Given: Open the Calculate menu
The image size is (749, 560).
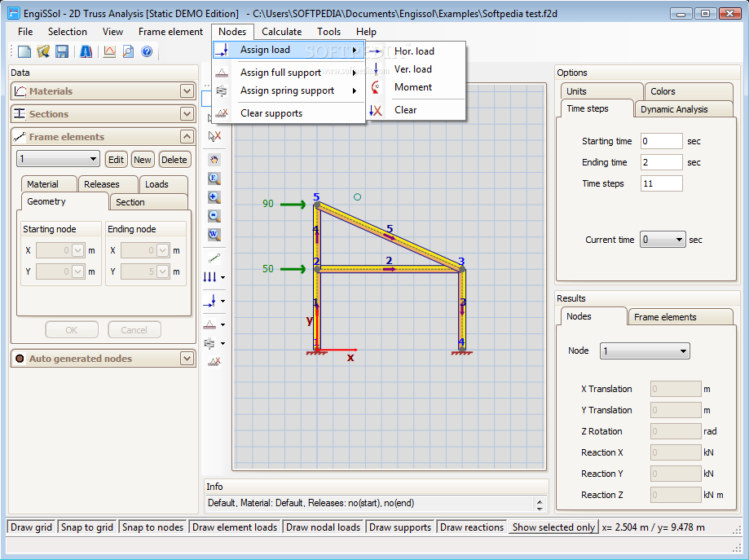Looking at the screenshot, I should [x=281, y=32].
